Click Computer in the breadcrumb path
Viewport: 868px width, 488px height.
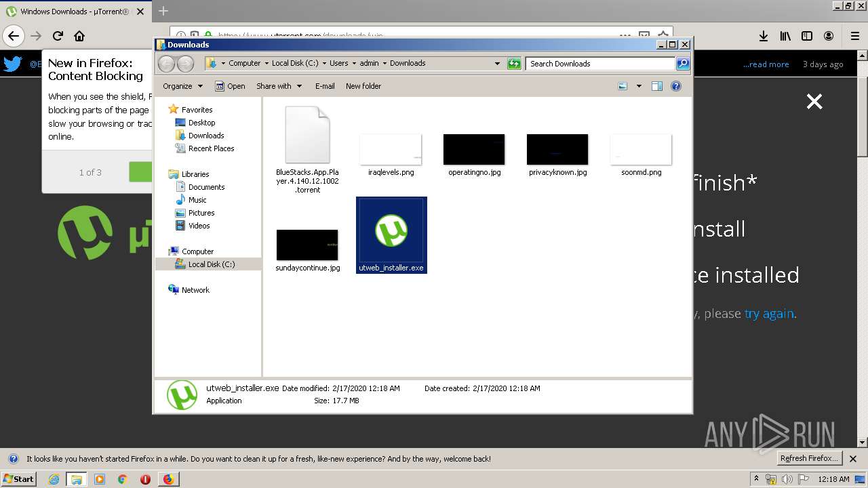pos(244,63)
